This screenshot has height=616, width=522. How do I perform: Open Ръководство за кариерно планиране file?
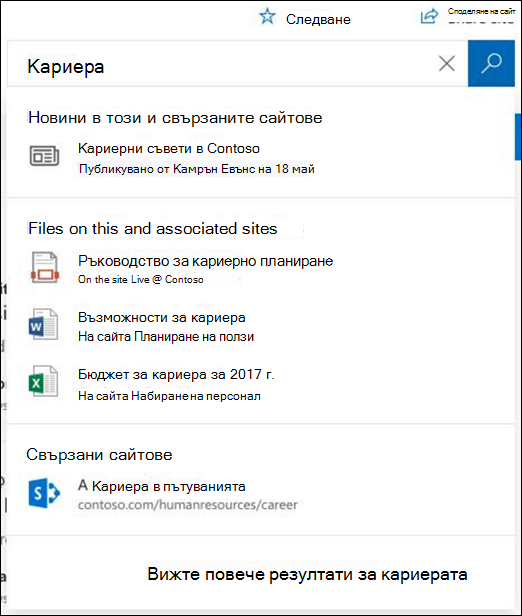pyautogui.click(x=205, y=261)
